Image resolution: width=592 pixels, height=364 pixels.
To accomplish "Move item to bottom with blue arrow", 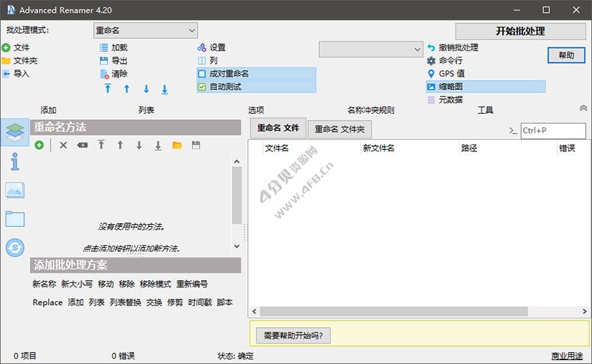I will coord(165,89).
